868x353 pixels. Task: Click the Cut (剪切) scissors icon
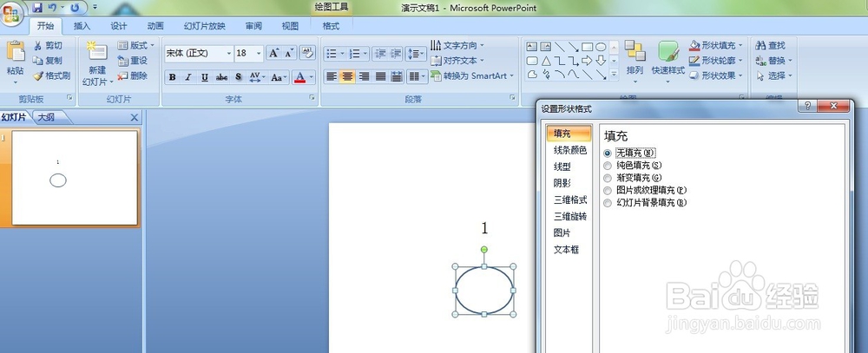coord(37,46)
